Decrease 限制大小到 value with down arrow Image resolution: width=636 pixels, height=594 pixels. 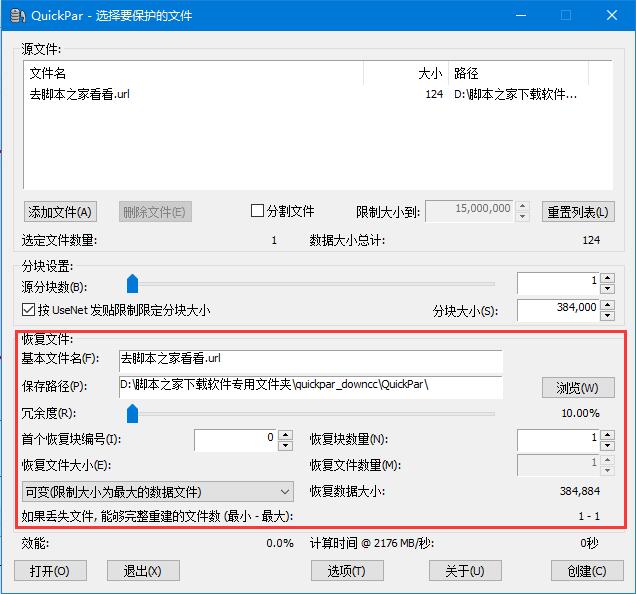[x=522, y=217]
